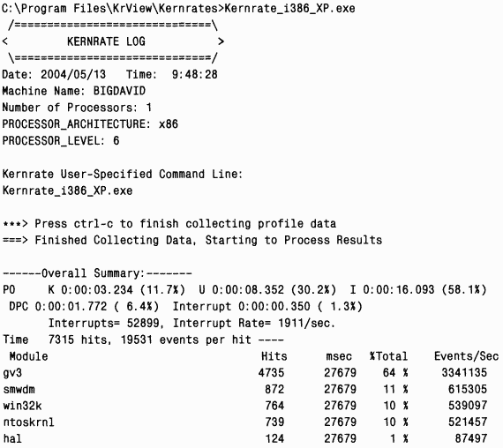Click the User-Specified Command Line heading

click(x=123, y=174)
